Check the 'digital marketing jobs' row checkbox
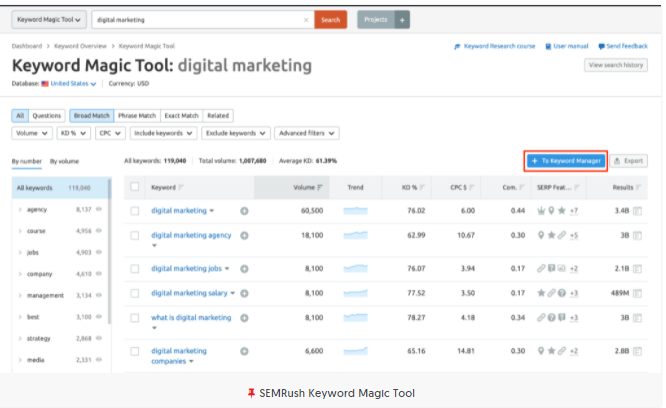The image size is (666, 408). pyautogui.click(x=135, y=269)
